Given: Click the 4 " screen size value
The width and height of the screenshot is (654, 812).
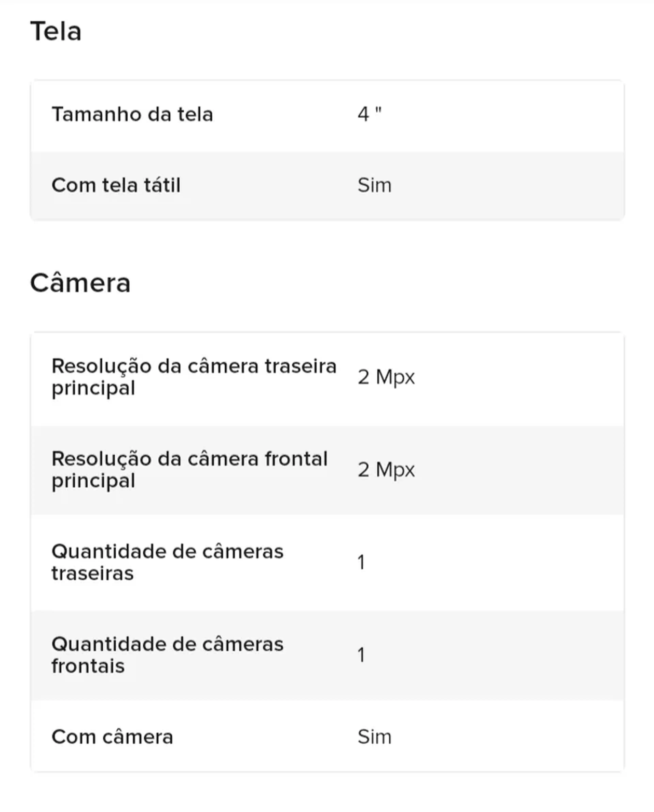Looking at the screenshot, I should [x=370, y=114].
